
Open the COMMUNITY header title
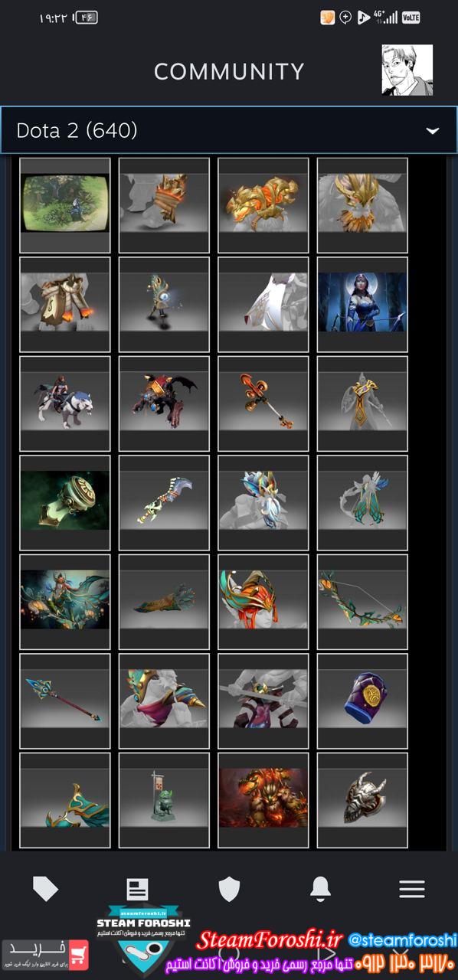click(229, 71)
